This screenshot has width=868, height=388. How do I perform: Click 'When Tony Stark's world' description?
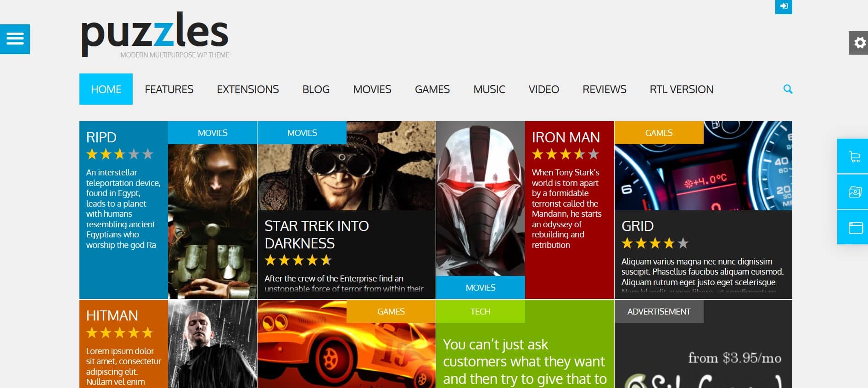(567, 208)
